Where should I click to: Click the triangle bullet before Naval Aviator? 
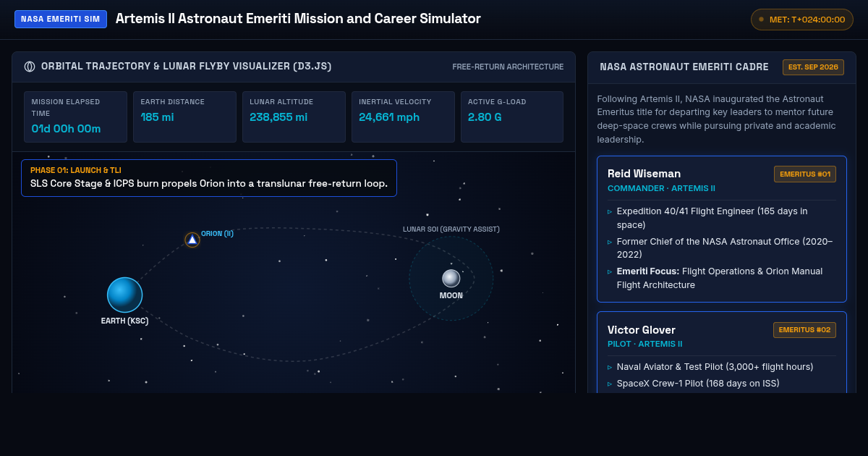[x=610, y=367]
